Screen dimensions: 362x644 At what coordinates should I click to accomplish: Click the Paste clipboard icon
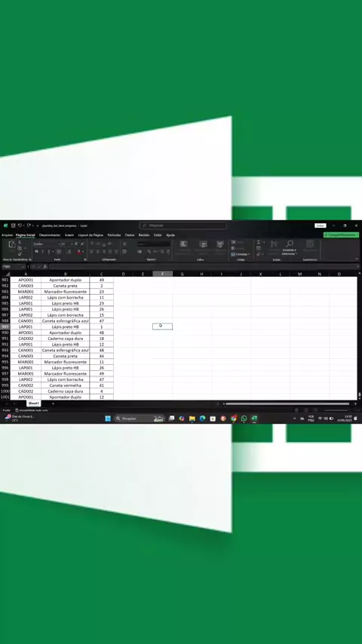click(12, 245)
